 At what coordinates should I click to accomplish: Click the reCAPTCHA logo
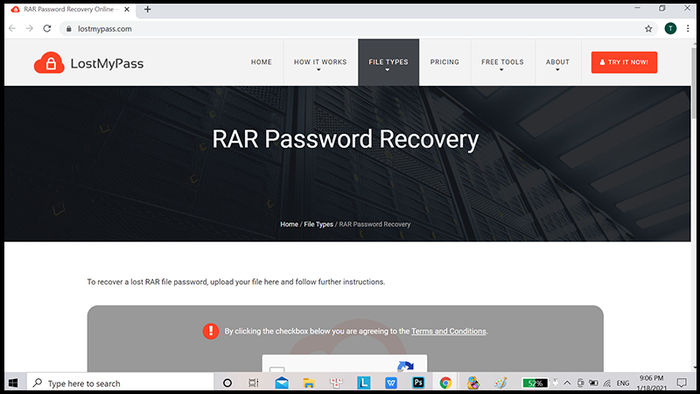[x=405, y=367]
